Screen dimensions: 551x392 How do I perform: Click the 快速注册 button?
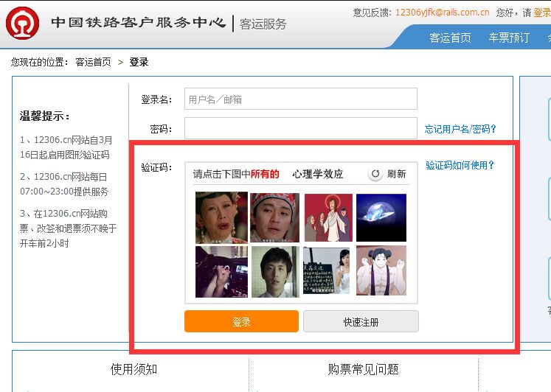(x=361, y=321)
